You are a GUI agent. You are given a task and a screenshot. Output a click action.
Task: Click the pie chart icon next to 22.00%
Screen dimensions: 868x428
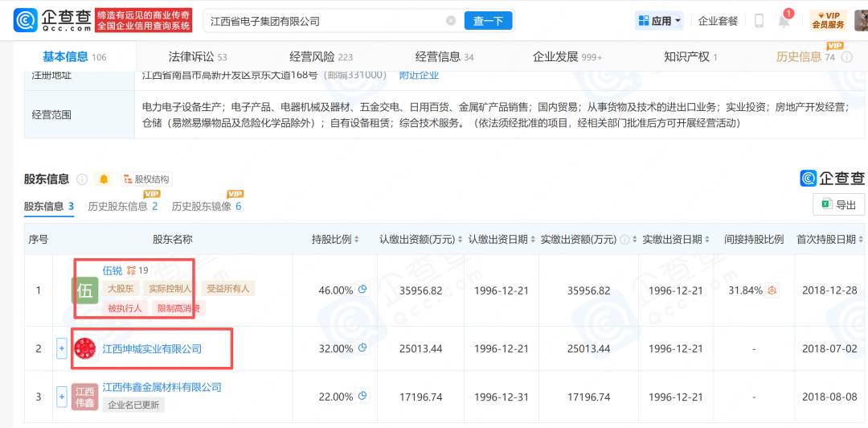pos(362,397)
